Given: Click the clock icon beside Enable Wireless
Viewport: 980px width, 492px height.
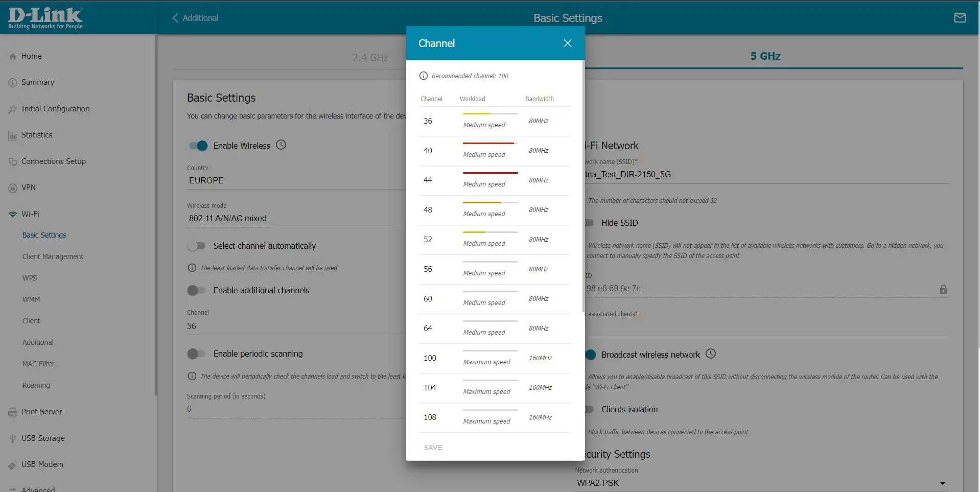Looking at the screenshot, I should (281, 145).
